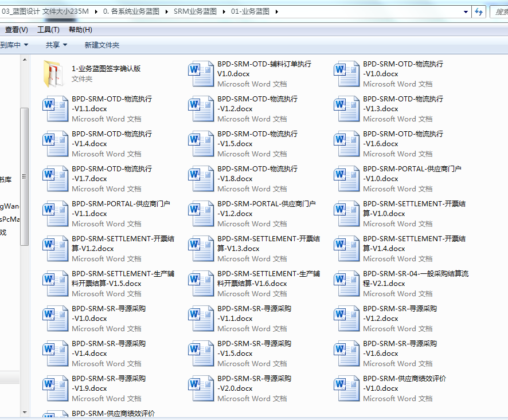Open the 帮助(H) menu
Screen dimensions: 508x420
coord(80,30)
